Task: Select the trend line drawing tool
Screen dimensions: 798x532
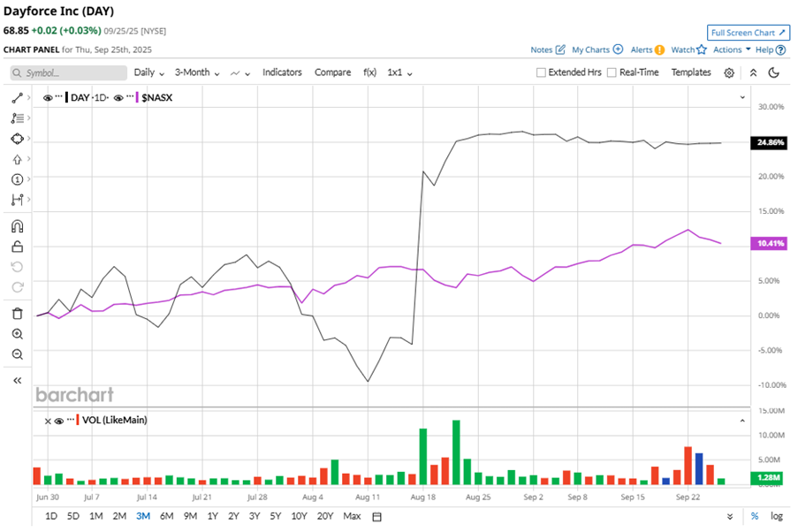Action: [x=17, y=98]
